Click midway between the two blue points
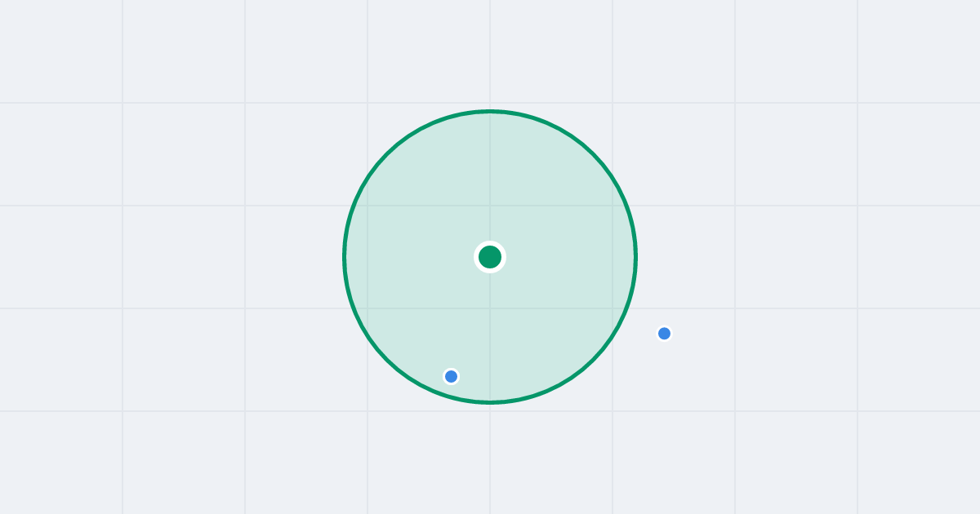The height and width of the screenshot is (514, 980). pos(557,354)
